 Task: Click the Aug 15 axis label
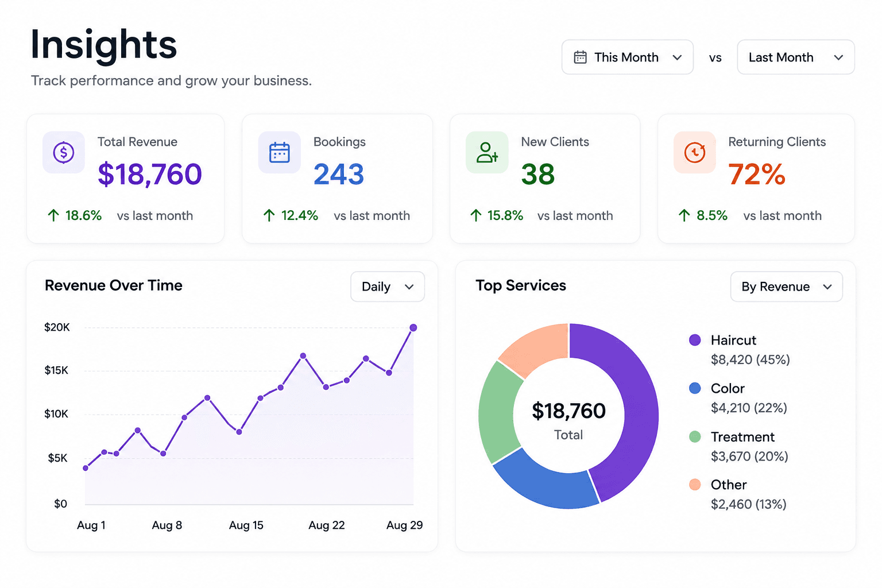[246, 525]
